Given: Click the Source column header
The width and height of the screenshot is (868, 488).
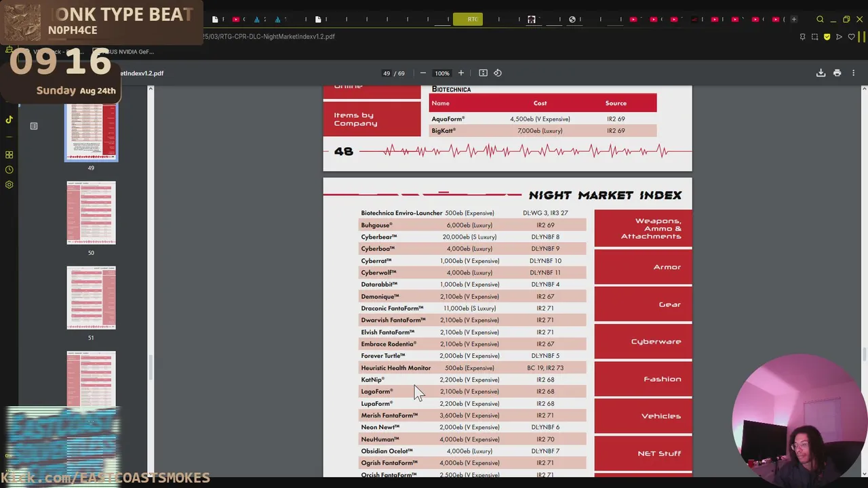Looking at the screenshot, I should click(616, 103).
